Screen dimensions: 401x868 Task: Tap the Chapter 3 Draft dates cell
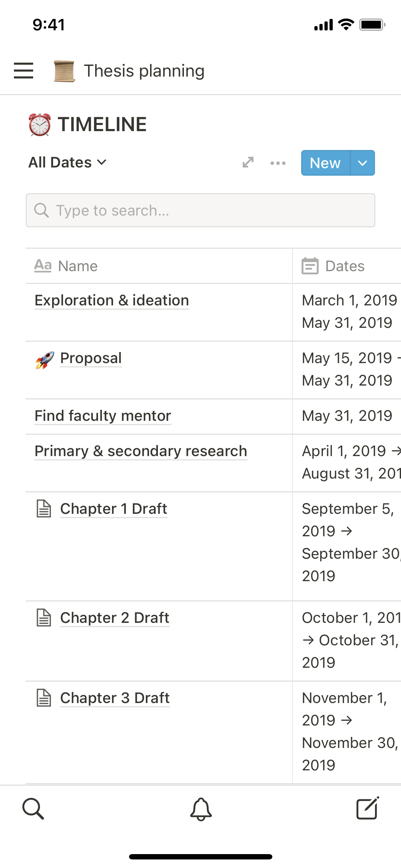(346, 731)
